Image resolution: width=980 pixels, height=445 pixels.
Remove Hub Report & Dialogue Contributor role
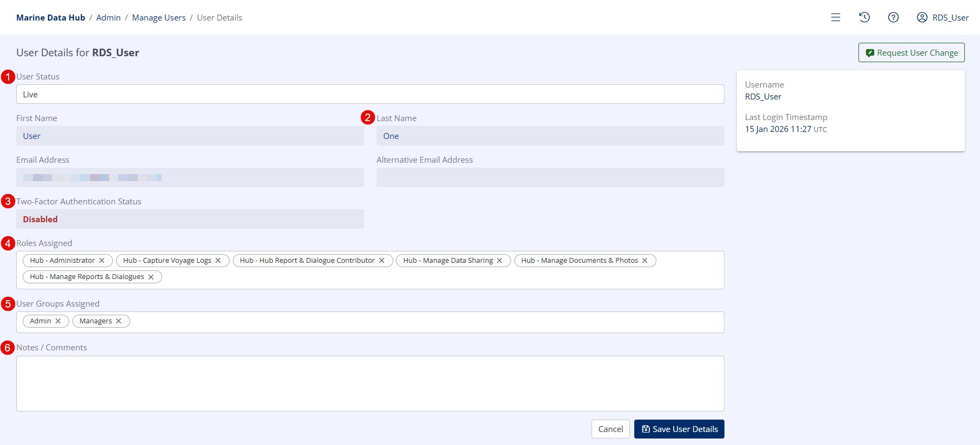coord(382,261)
